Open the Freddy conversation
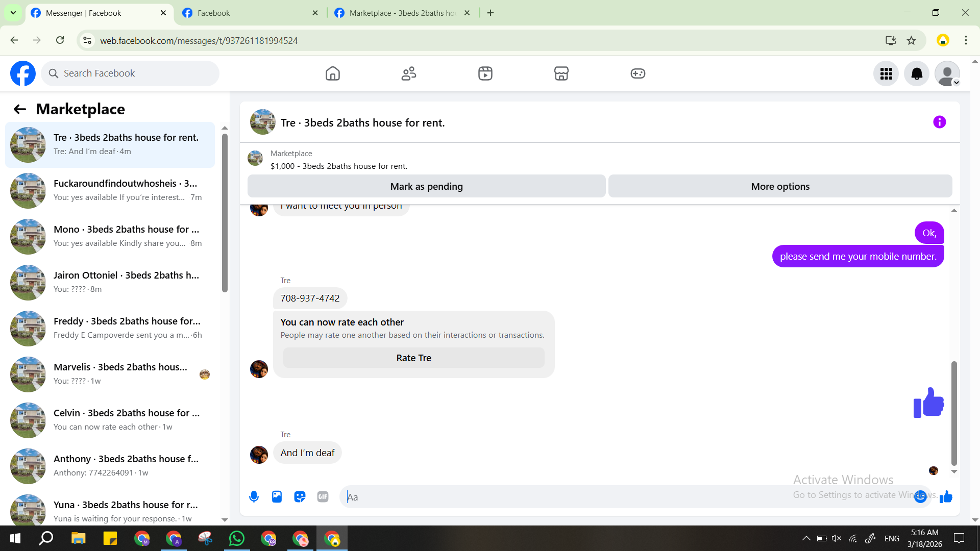 coord(110,329)
